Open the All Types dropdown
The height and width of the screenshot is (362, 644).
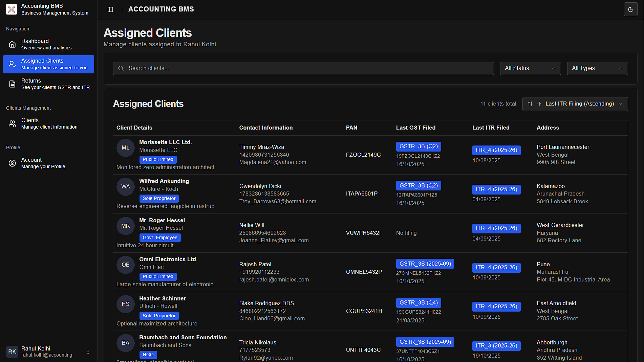[597, 68]
